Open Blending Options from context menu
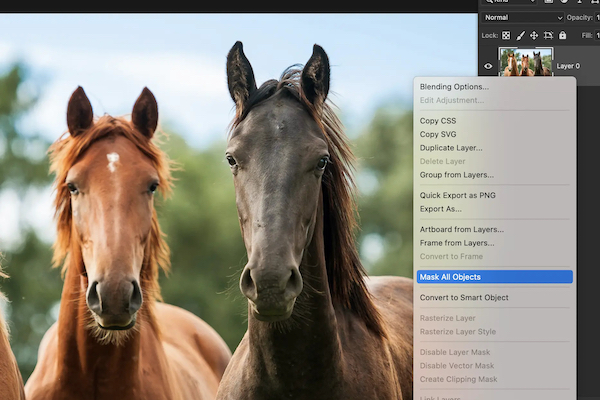Viewport: 600px width, 400px height. click(x=454, y=87)
